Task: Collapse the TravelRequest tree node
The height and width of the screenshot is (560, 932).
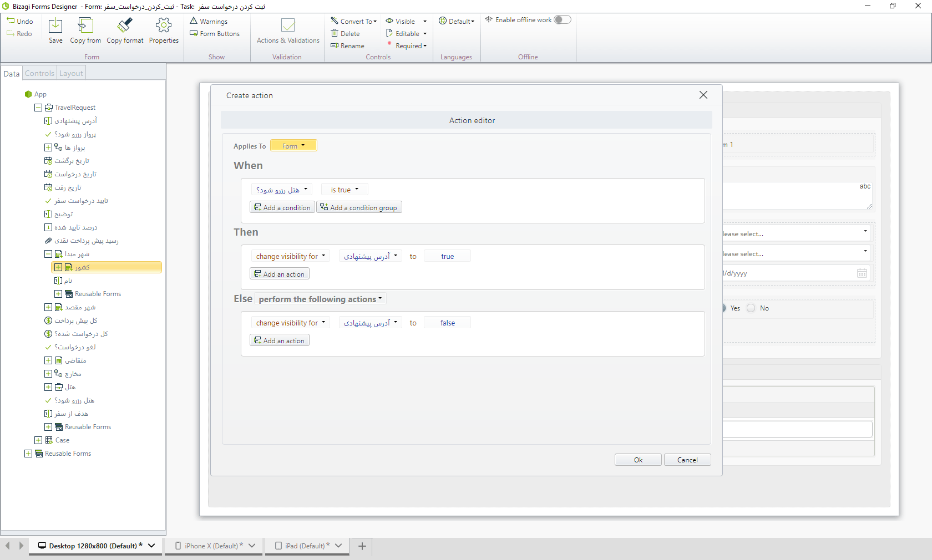Action: tap(38, 108)
